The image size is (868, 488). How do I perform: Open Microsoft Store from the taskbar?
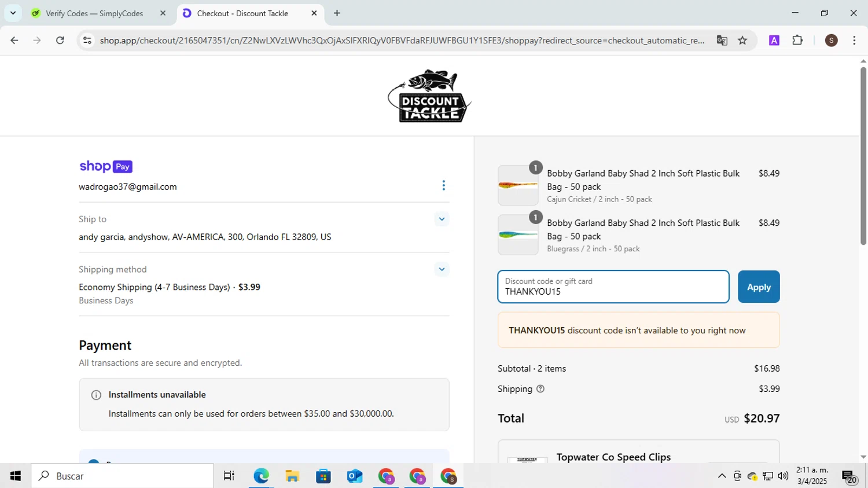[323, 476]
